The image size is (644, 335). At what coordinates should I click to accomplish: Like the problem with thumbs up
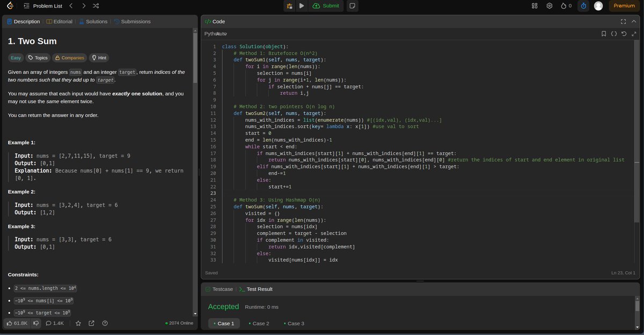(x=17, y=323)
